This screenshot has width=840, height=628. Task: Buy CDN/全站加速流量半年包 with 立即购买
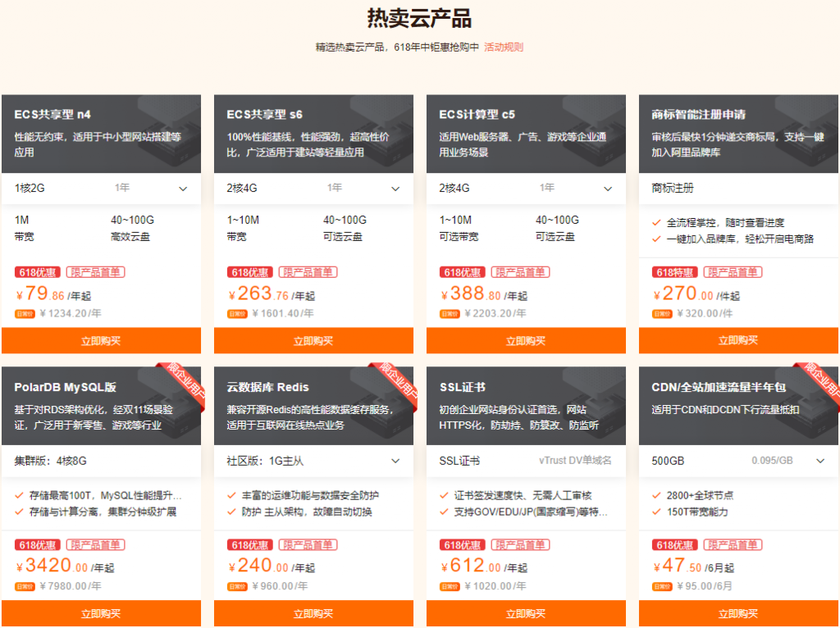pyautogui.click(x=738, y=613)
